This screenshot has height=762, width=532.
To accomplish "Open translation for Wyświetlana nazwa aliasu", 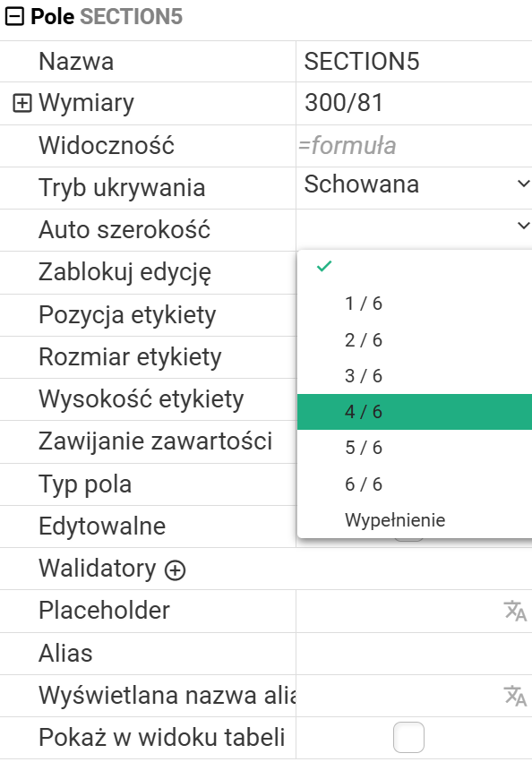I will click(515, 696).
